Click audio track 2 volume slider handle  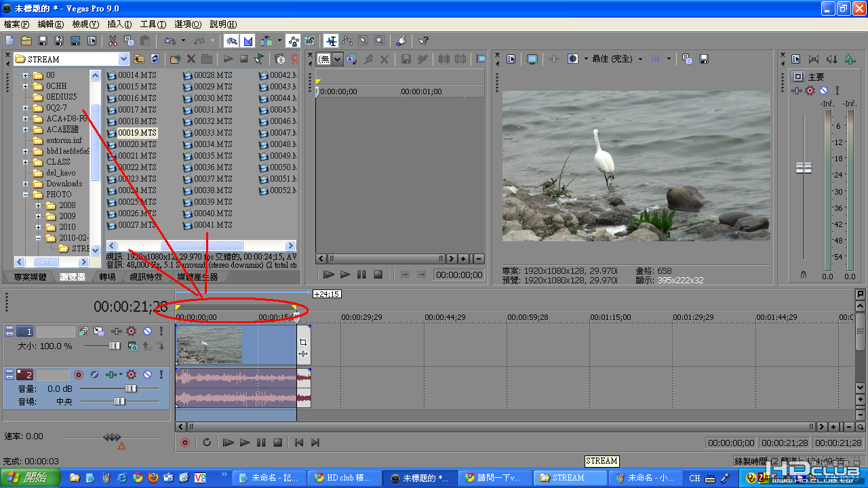[130, 388]
